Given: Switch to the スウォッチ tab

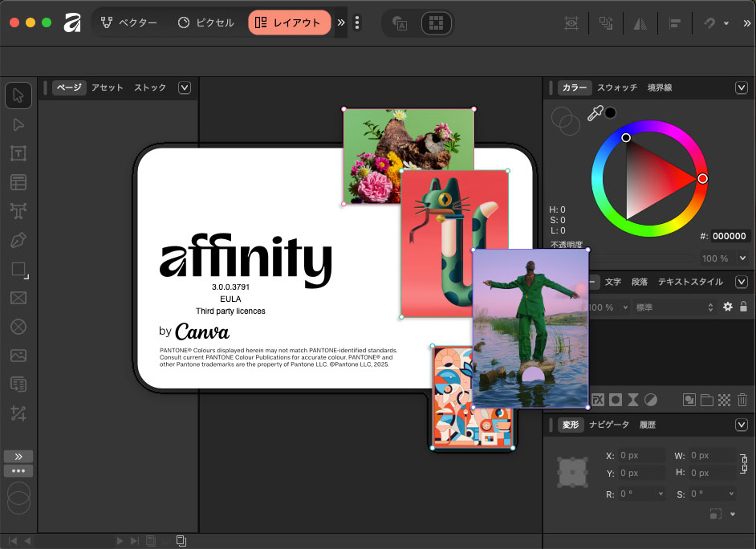Looking at the screenshot, I should coord(616,87).
